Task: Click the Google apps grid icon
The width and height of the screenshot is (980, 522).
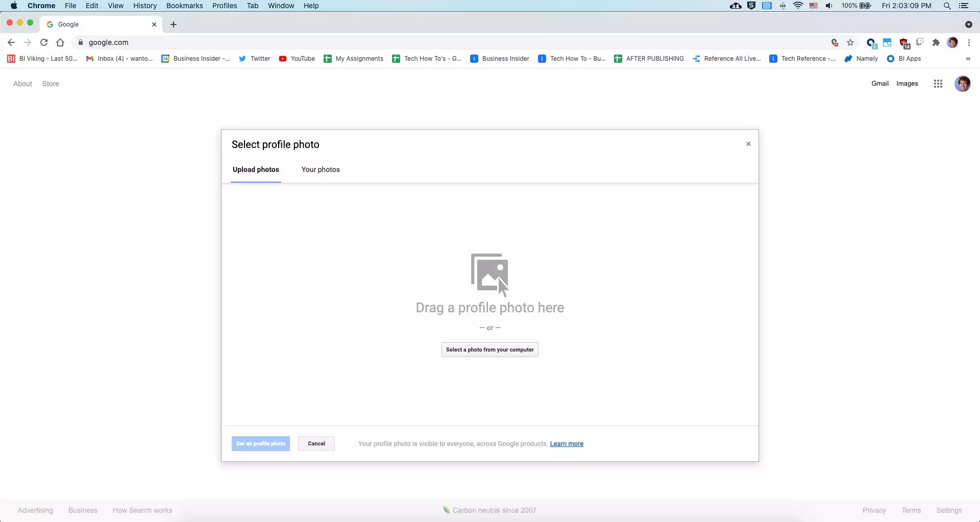Action: click(938, 84)
